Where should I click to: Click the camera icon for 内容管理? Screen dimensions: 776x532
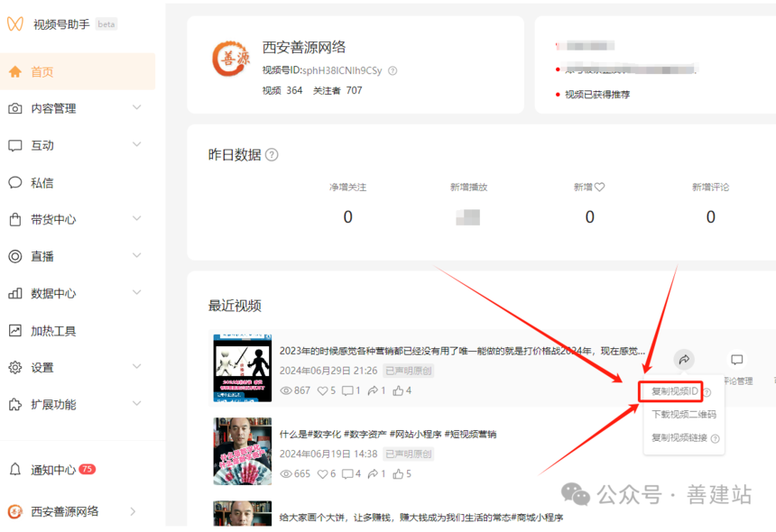(15, 108)
